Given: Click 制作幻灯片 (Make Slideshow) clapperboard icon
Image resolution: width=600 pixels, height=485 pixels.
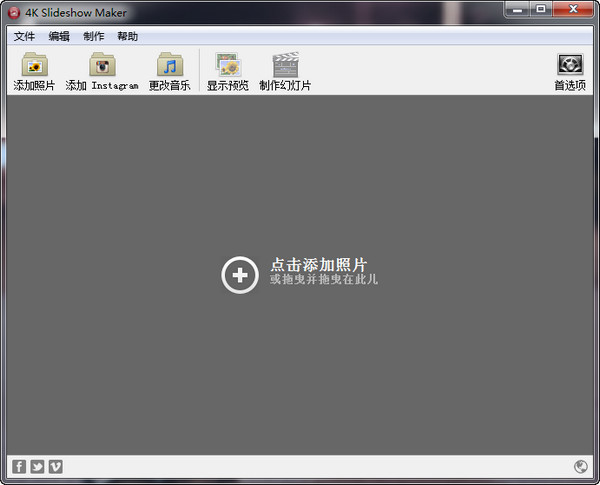Looking at the screenshot, I should click(x=285, y=64).
